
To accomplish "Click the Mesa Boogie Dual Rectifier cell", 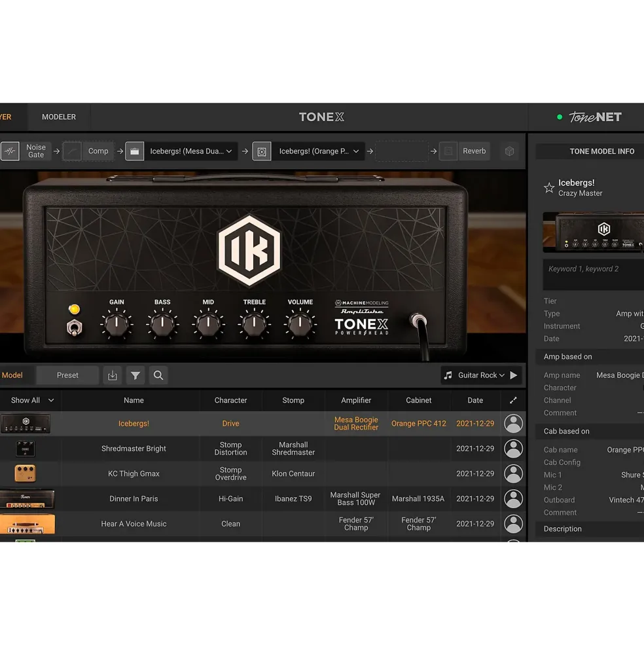I will click(356, 423).
